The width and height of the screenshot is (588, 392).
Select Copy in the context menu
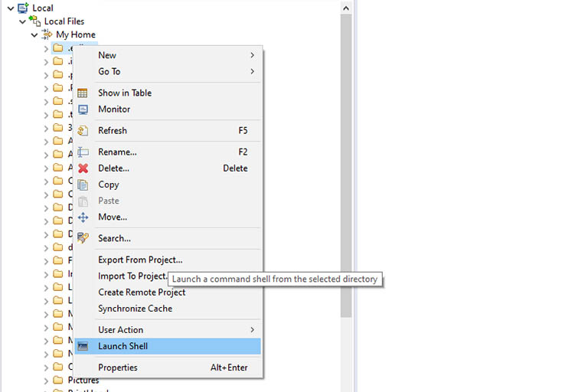coord(168,185)
